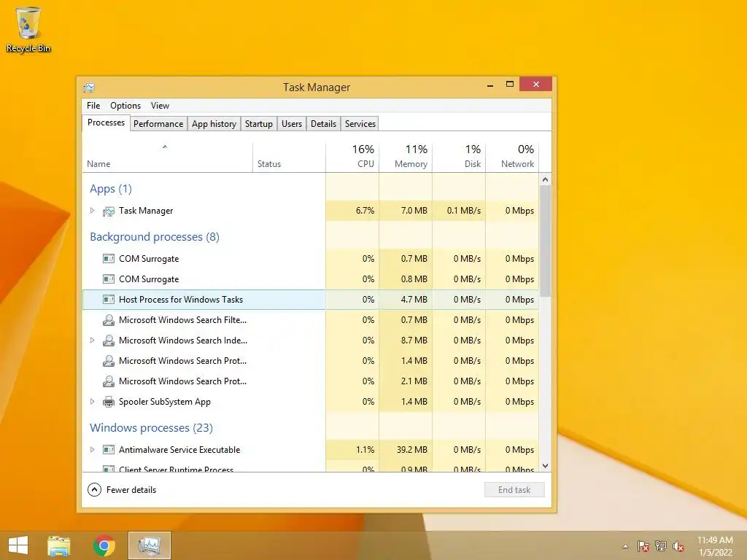Click the scrollbar up arrow

click(546, 179)
